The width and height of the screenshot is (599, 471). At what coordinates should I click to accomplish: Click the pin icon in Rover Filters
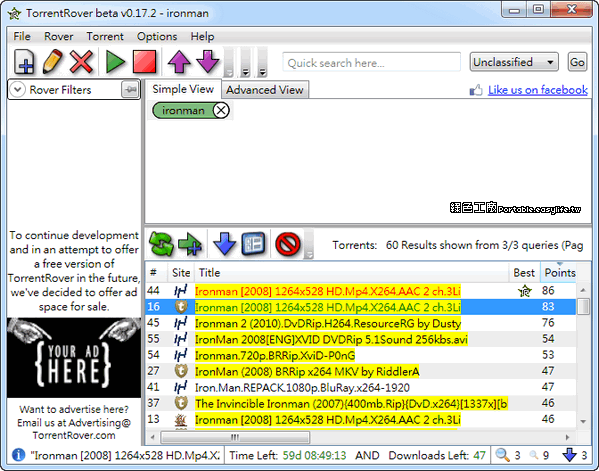(x=131, y=90)
